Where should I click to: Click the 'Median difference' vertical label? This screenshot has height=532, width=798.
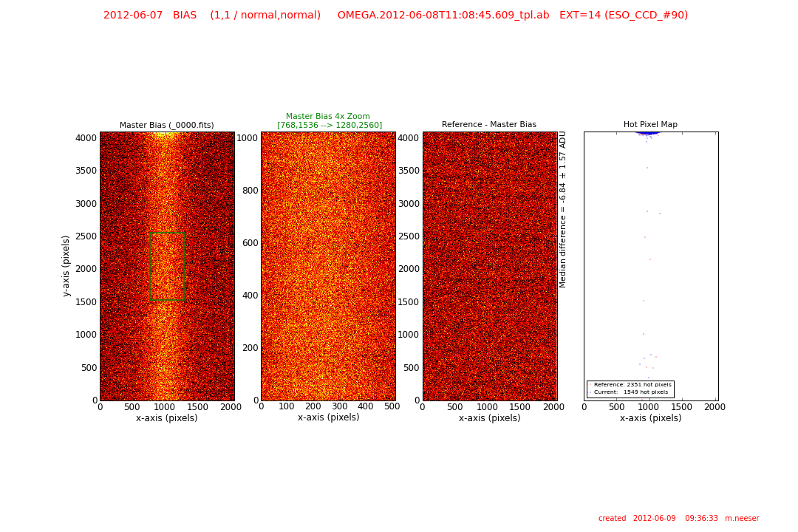[x=563, y=209]
